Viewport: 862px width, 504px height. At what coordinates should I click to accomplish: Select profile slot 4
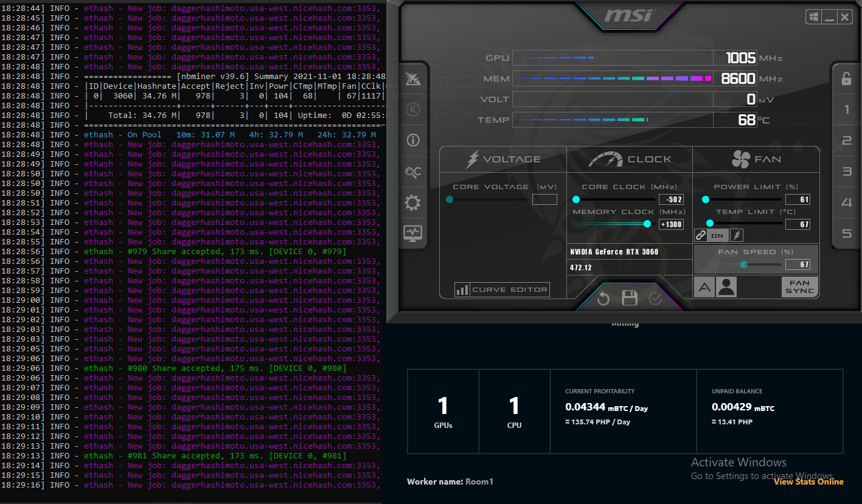[x=846, y=202]
